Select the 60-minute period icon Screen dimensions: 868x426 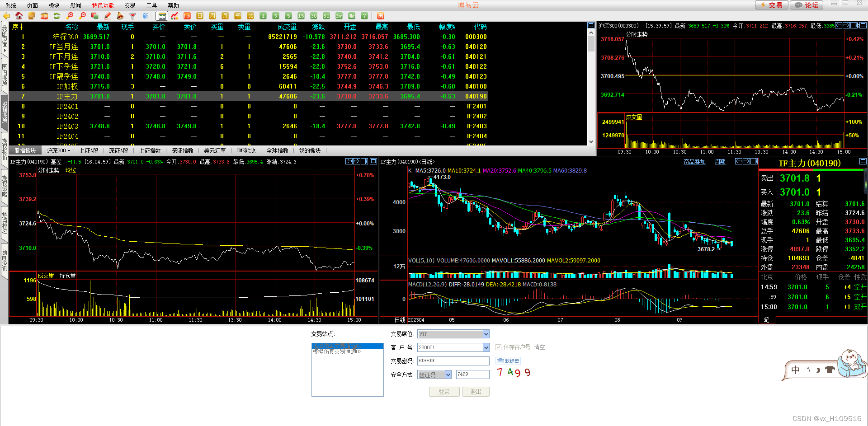pos(326,16)
